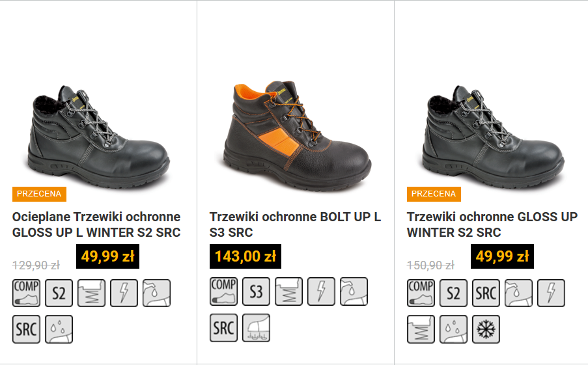Click the water droplets icon under GLOSS UP L WINTER

[x=59, y=329]
